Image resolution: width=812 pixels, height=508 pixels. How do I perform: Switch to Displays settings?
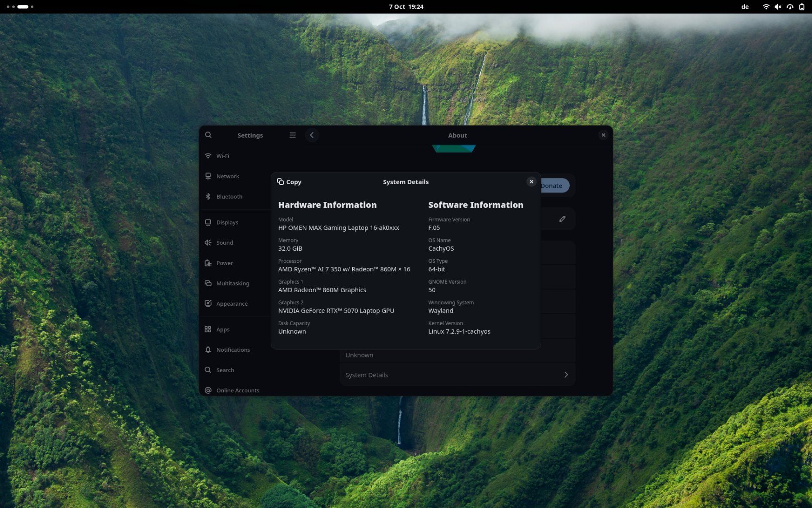[x=235, y=222]
